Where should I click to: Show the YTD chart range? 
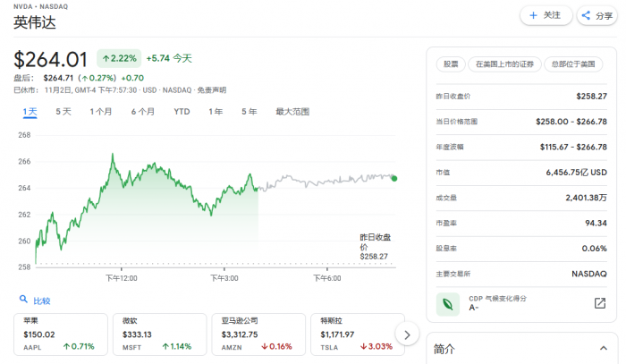point(182,112)
